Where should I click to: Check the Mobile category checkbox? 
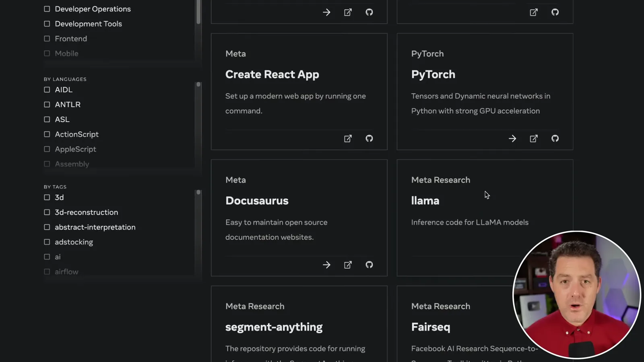(47, 53)
